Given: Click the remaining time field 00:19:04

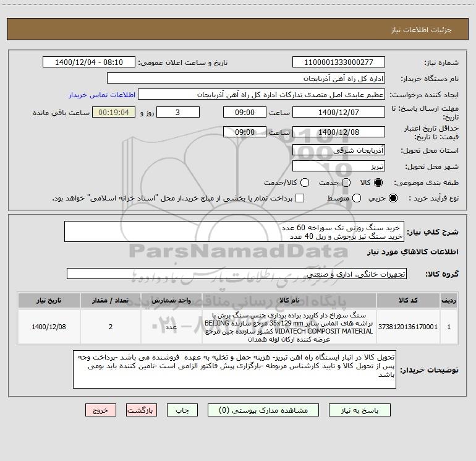Looking at the screenshot, I should pyautogui.click(x=114, y=112).
